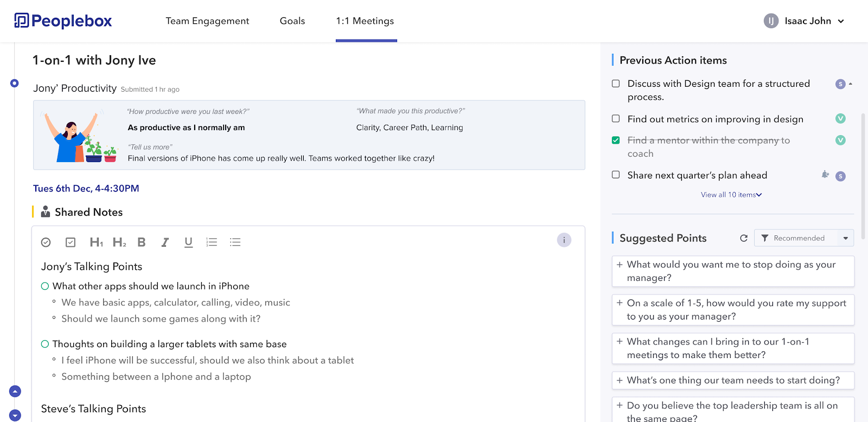
Task: Insert a checkbox action item in notes
Action: (71, 242)
